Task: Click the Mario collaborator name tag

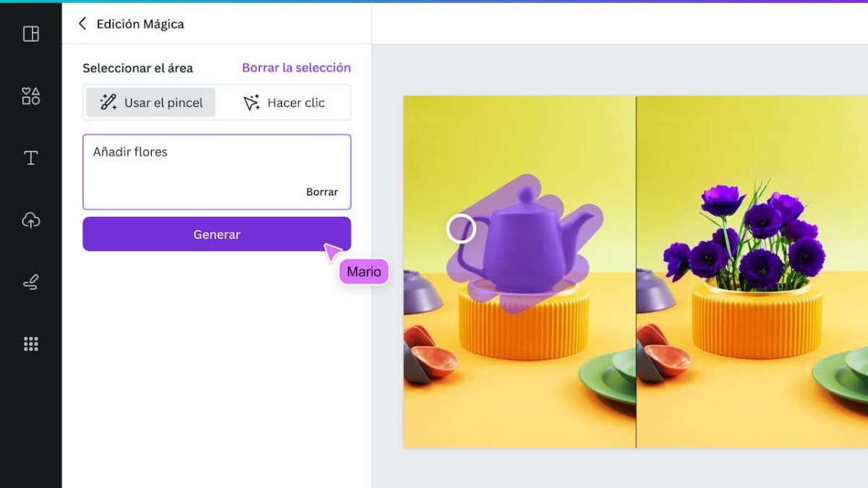Action: tap(364, 273)
